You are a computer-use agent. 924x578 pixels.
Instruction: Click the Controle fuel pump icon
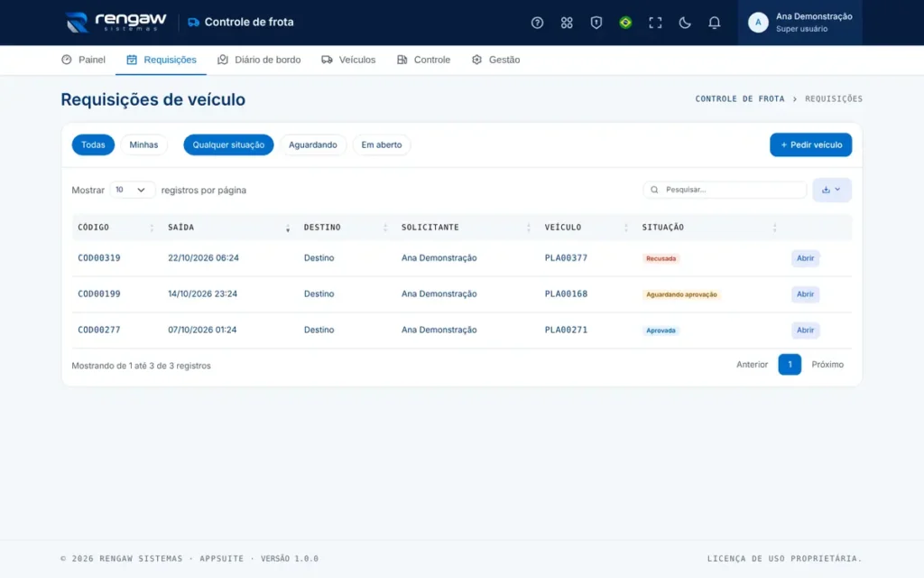tap(402, 60)
